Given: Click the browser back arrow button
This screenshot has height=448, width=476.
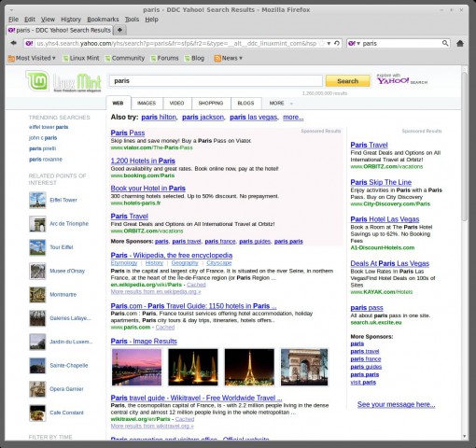Looking at the screenshot, I should pos(13,43).
